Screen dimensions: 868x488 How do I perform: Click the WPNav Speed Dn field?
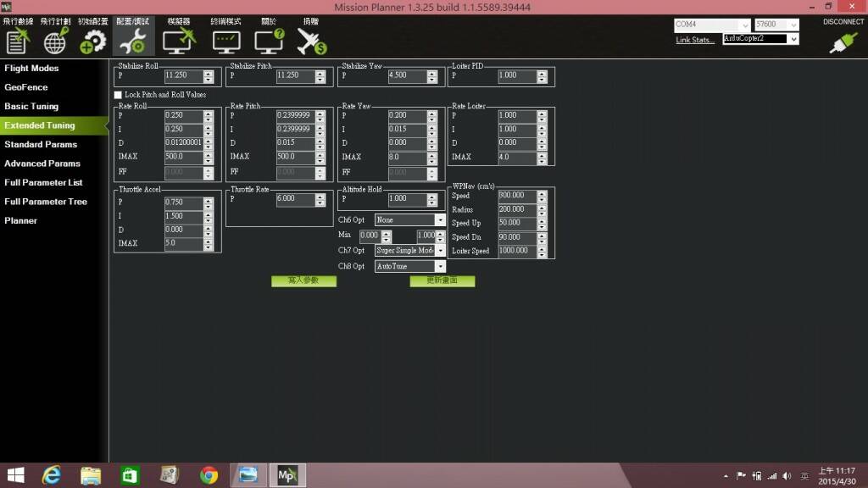click(x=517, y=237)
